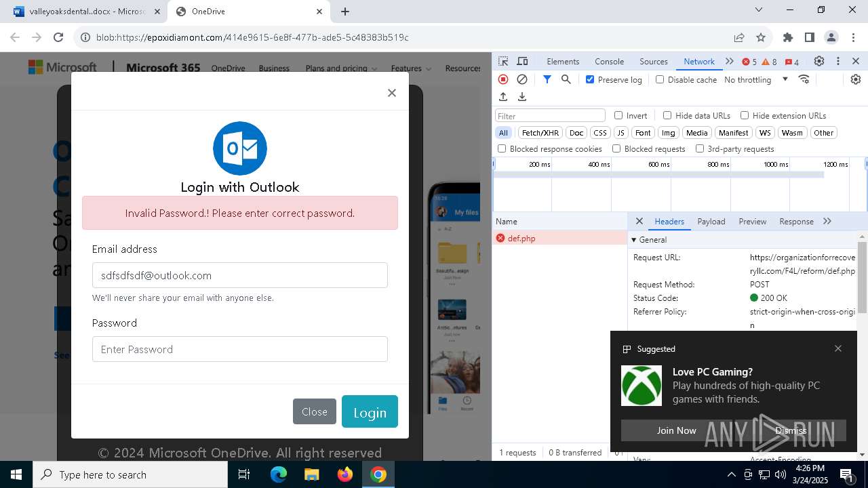Switch to the Console tab

pos(609,61)
